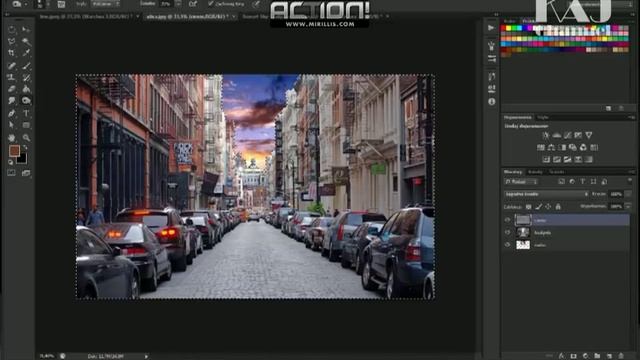Viewport: 640px width, 360px height.
Task: Select the Rectangle shape tool
Action: (x=26, y=125)
